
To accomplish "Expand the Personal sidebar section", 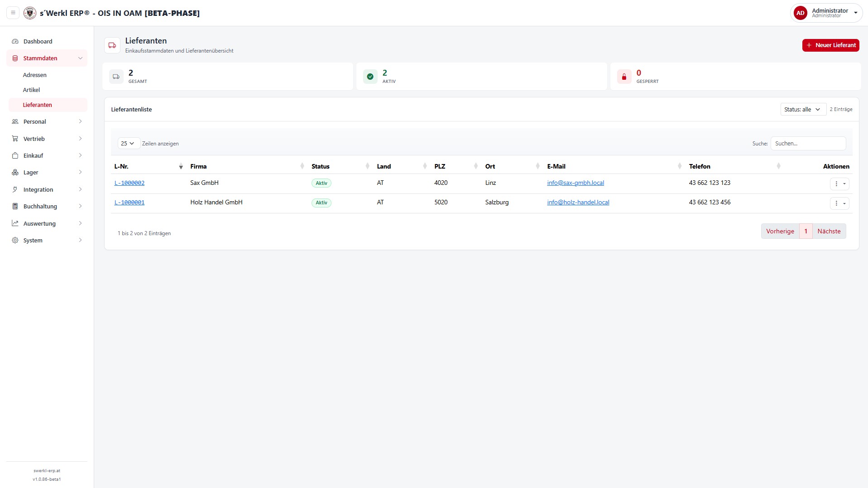I will (x=47, y=121).
